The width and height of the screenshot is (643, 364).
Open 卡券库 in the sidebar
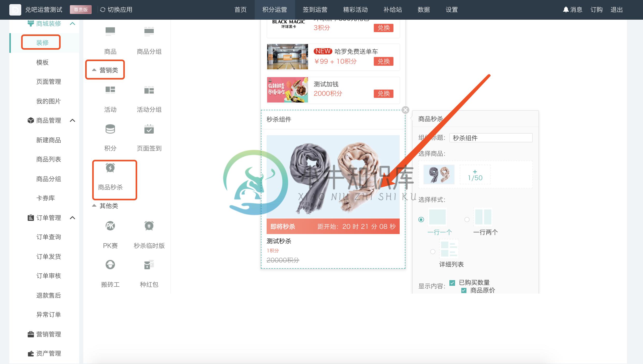coord(46,198)
